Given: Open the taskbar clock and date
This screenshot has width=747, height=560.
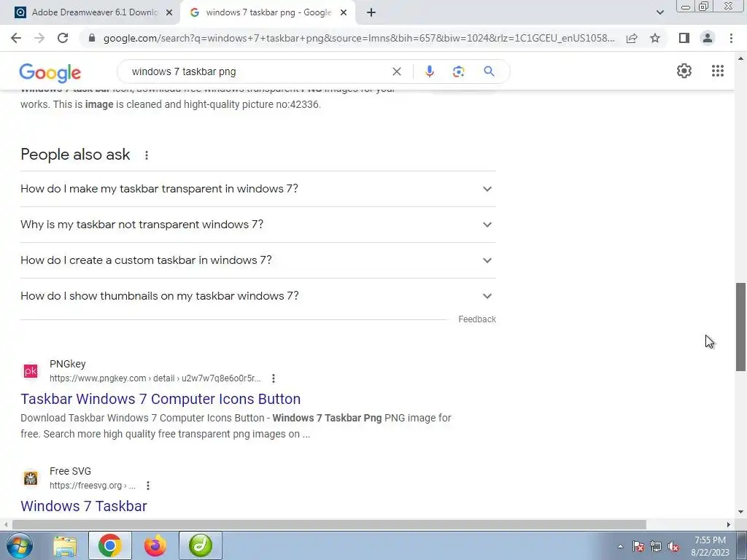Looking at the screenshot, I should click(710, 546).
